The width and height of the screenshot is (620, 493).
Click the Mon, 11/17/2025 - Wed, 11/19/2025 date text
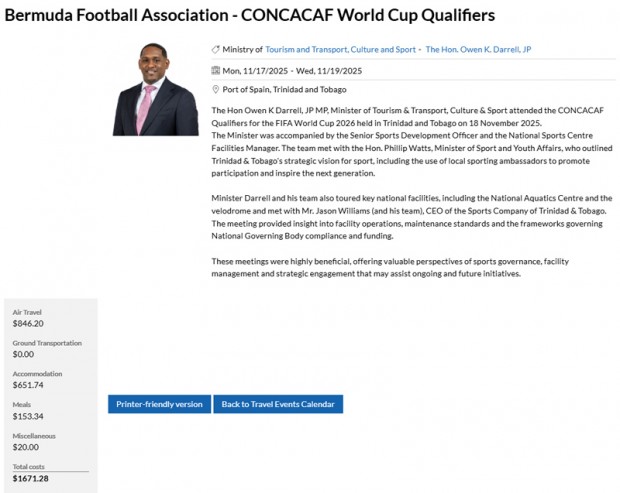click(292, 70)
